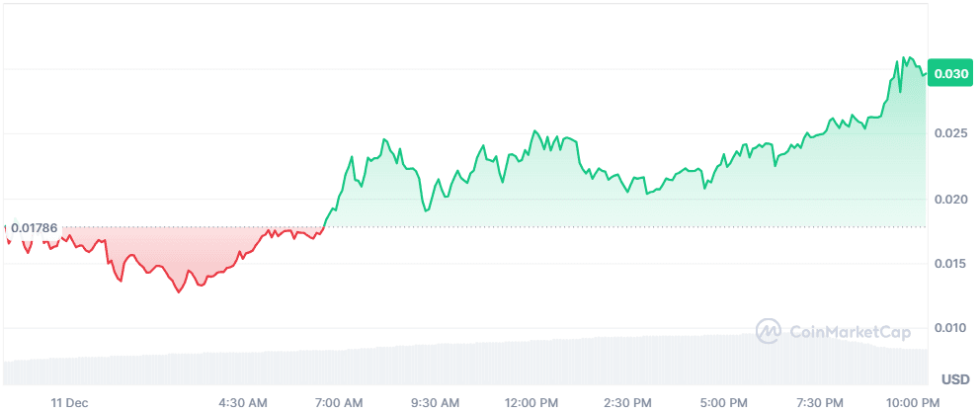
Task: Click the 10:00 PM time label
Action: click(915, 402)
